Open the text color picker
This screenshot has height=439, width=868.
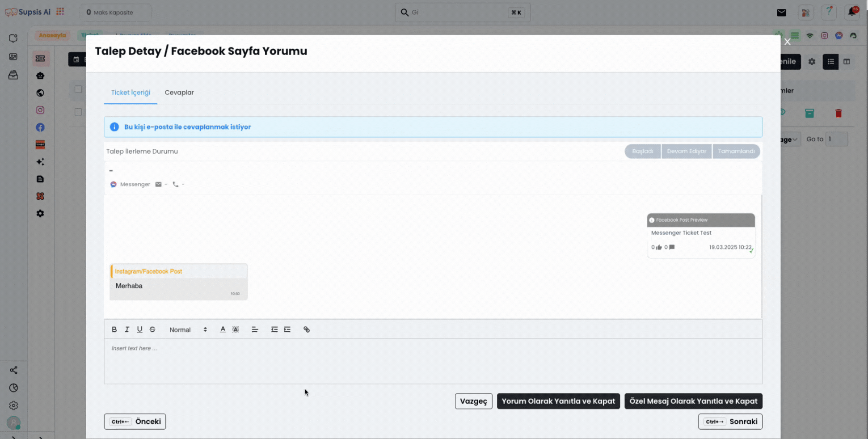[223, 329]
